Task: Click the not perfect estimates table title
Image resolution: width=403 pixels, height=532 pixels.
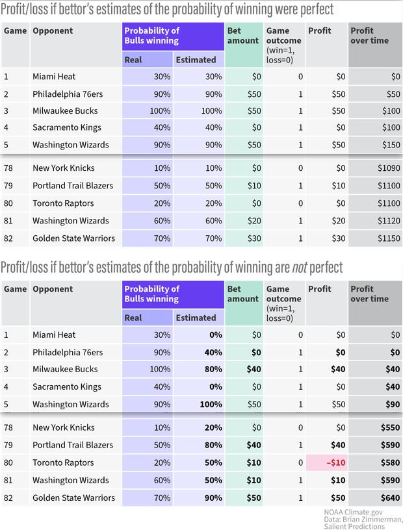Action: pos(172,268)
